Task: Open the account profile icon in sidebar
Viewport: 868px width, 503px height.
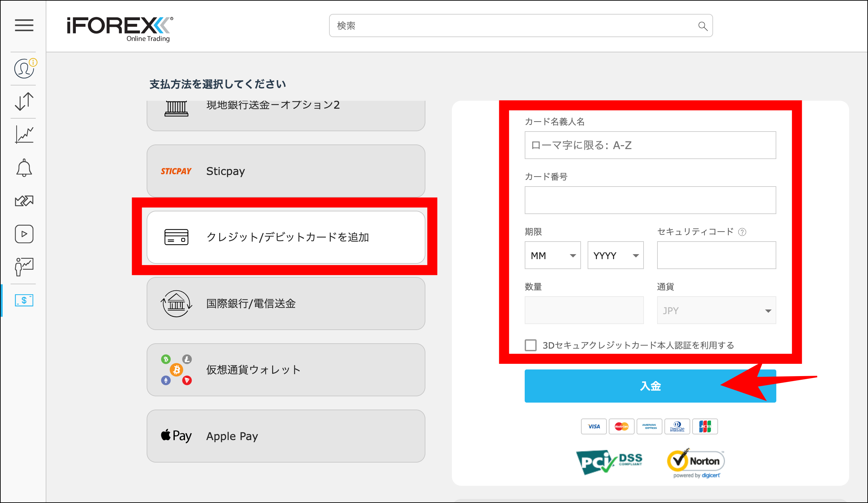Action: [23, 68]
